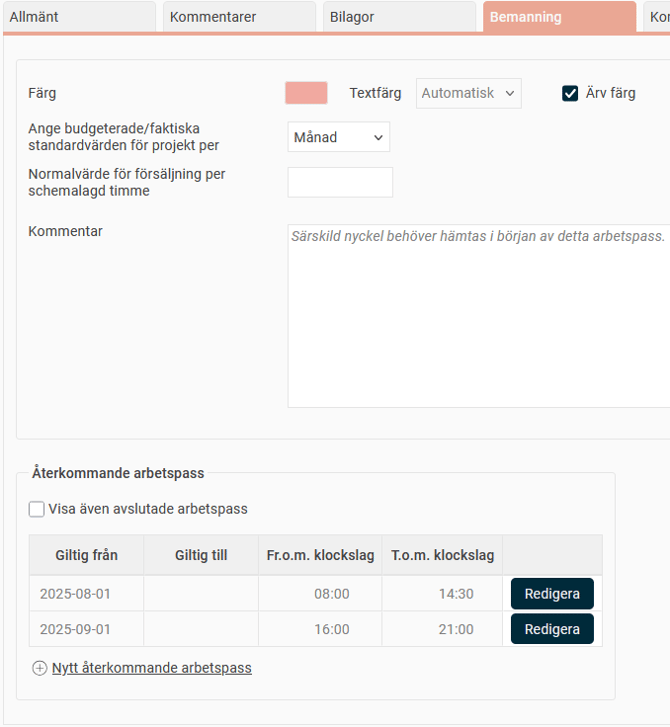Viewport: 670px width, 727px height.
Task: Expand the 'Månad' period dropdown
Action: 338,137
